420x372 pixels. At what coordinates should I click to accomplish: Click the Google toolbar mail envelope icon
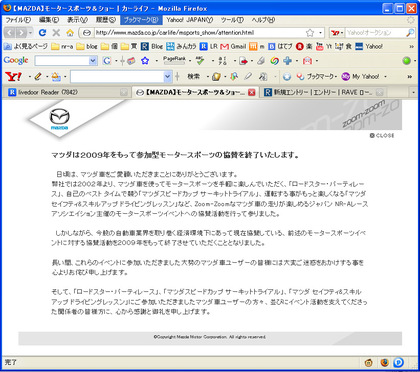[307, 61]
